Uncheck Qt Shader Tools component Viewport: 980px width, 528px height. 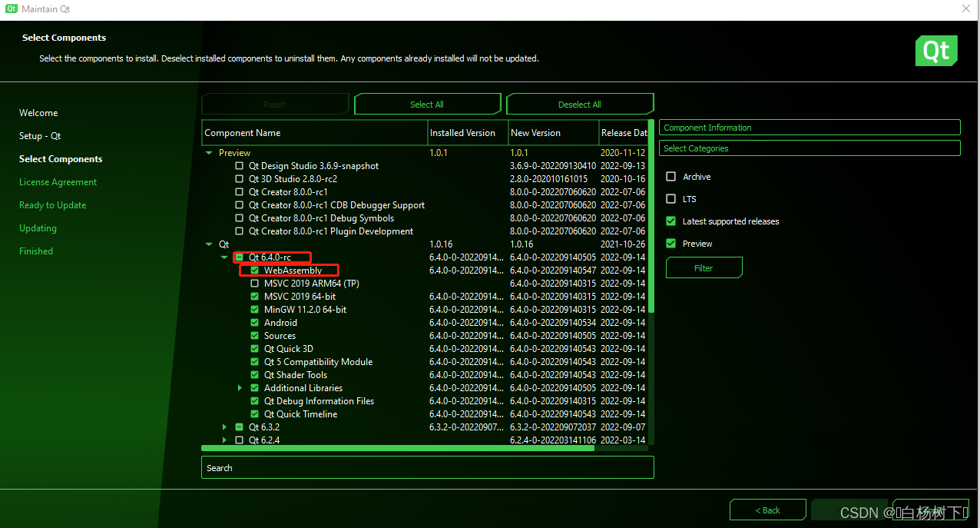[255, 375]
